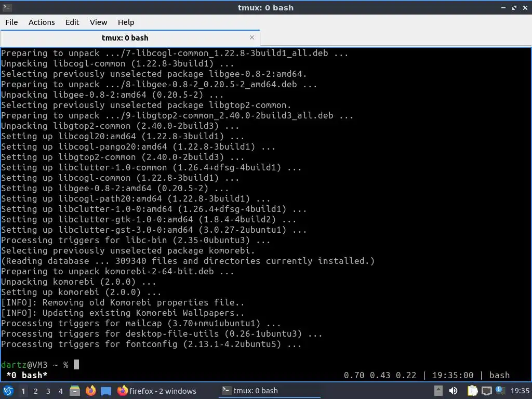Click the 'Processing triggers for libc-bin' line
Image resolution: width=532 pixels, height=399 pixels.
136,240
